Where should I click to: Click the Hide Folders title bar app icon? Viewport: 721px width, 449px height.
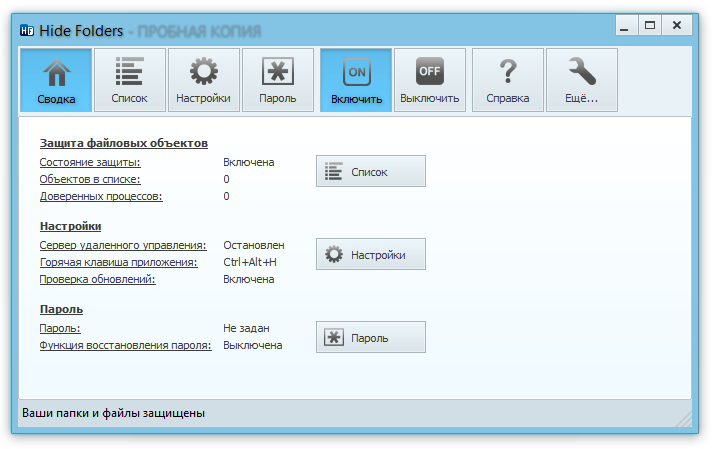(x=27, y=31)
